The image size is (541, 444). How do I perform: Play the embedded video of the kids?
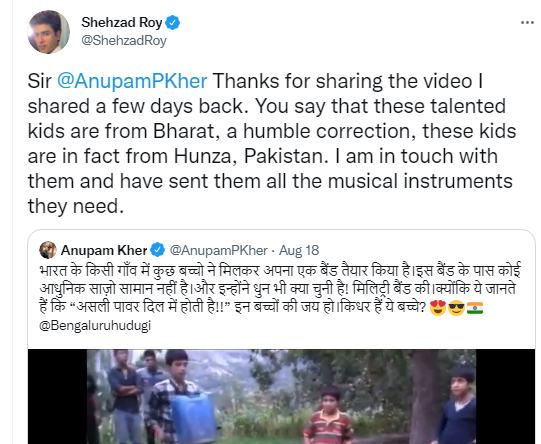[281, 396]
